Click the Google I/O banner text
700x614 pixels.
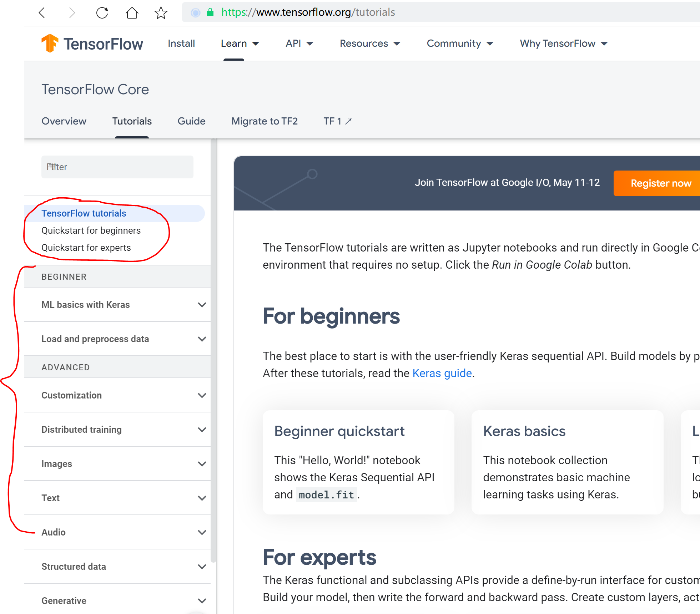507,183
